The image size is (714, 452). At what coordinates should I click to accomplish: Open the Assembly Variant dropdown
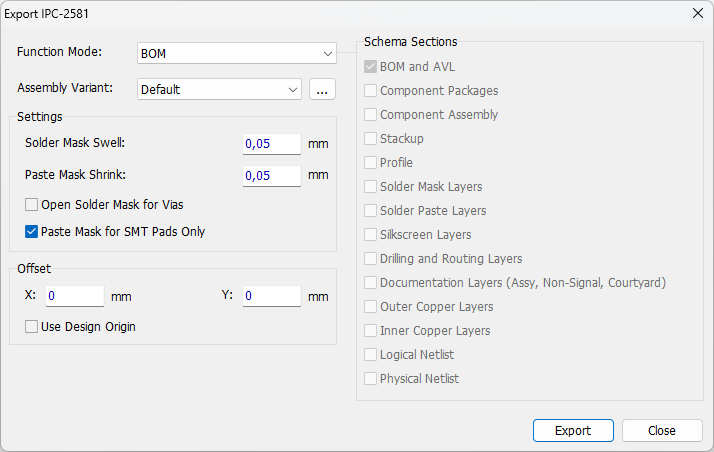coord(219,89)
